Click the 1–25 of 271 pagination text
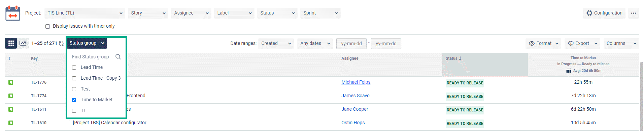 [x=44, y=43]
